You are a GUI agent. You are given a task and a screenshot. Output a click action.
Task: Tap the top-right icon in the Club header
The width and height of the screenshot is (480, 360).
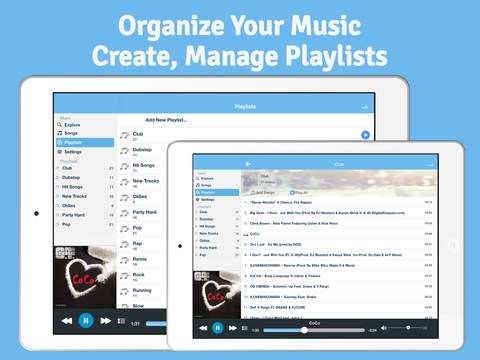click(430, 165)
